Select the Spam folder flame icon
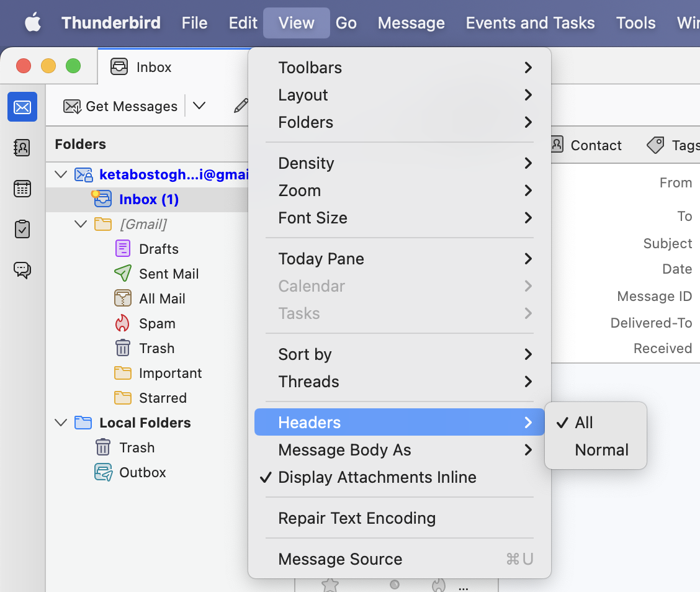This screenshot has width=700, height=592. 122,323
